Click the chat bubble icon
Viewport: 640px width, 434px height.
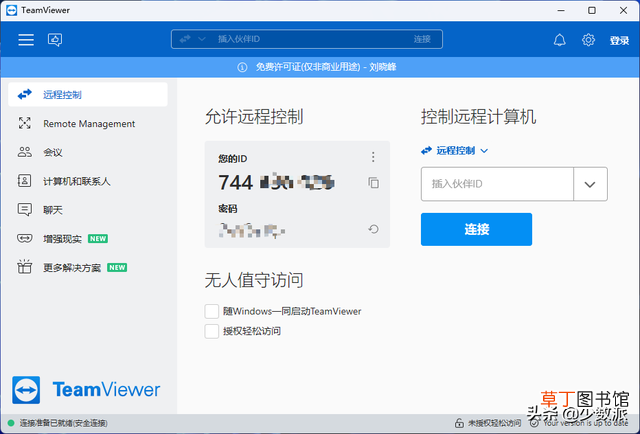click(24, 209)
